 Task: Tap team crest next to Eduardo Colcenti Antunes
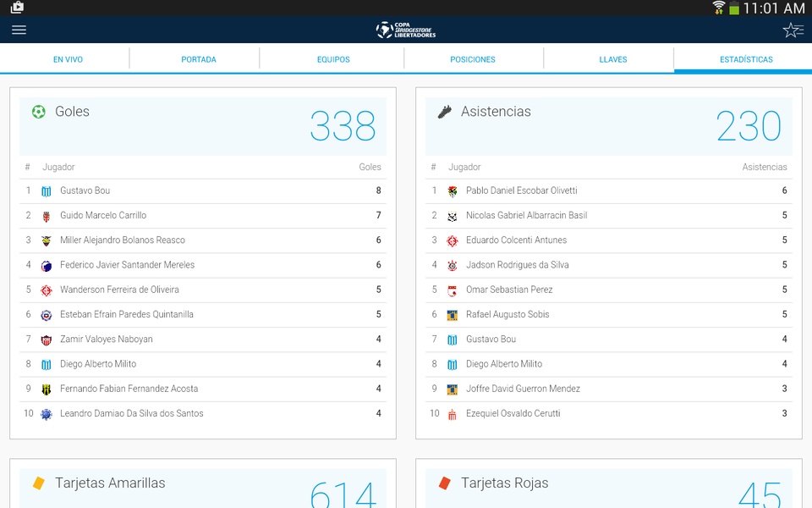click(x=452, y=240)
